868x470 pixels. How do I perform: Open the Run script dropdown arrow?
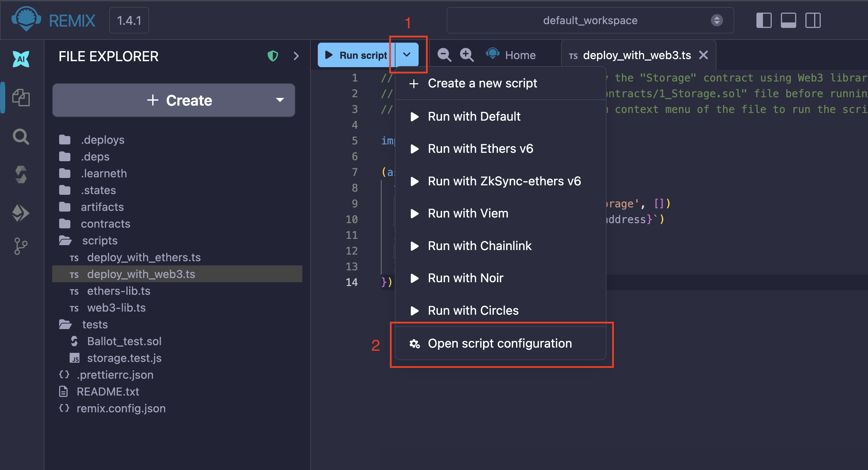[x=407, y=55]
